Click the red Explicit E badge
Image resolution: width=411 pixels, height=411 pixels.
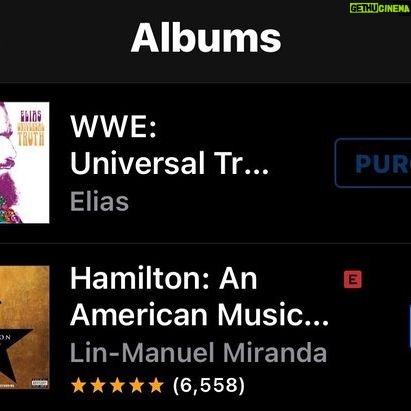[353, 279]
